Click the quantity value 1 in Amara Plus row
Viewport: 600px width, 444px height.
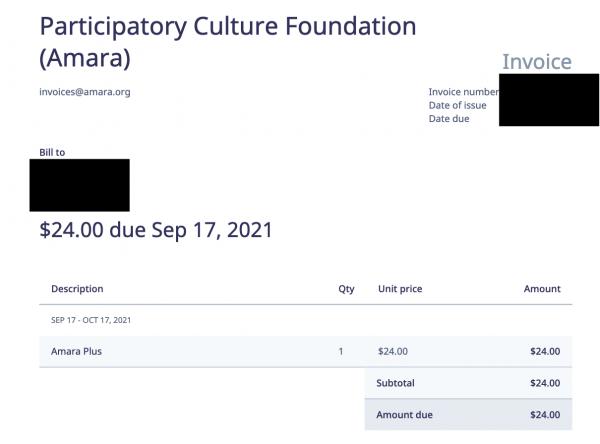coord(341,351)
